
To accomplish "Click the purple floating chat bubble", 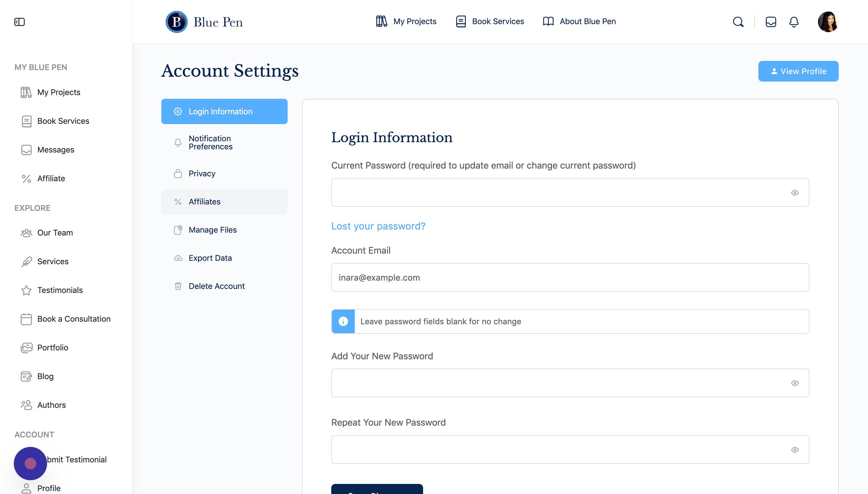I will tap(30, 463).
